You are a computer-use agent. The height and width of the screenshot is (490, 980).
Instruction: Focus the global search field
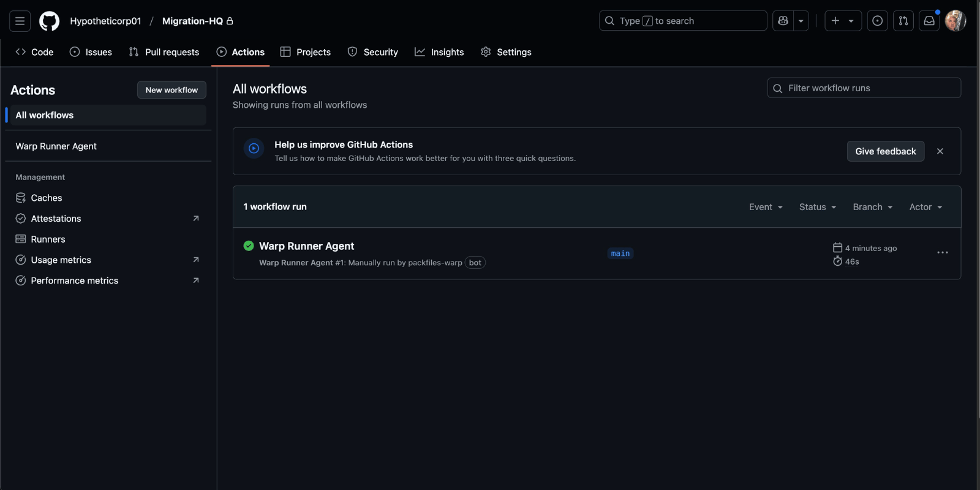[x=683, y=21]
